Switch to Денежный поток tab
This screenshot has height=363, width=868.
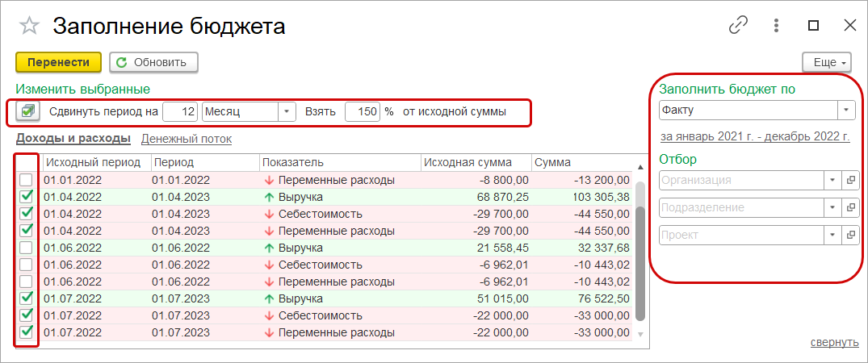pos(187,139)
